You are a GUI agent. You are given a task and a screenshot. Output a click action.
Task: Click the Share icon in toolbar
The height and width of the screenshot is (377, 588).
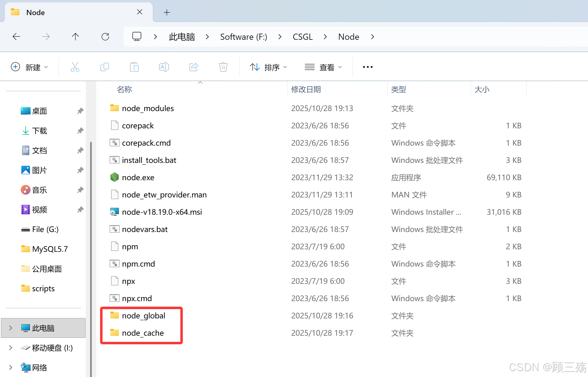(x=194, y=67)
